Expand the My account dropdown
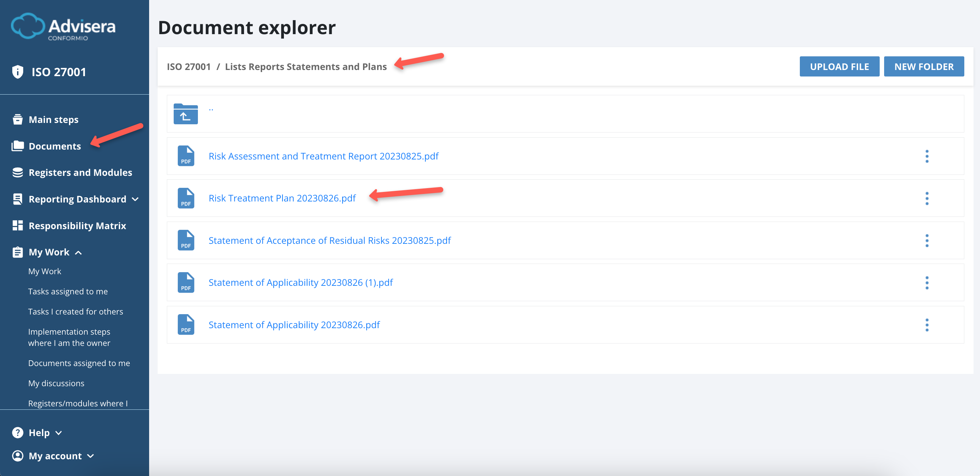This screenshot has width=980, height=476. tap(90, 456)
